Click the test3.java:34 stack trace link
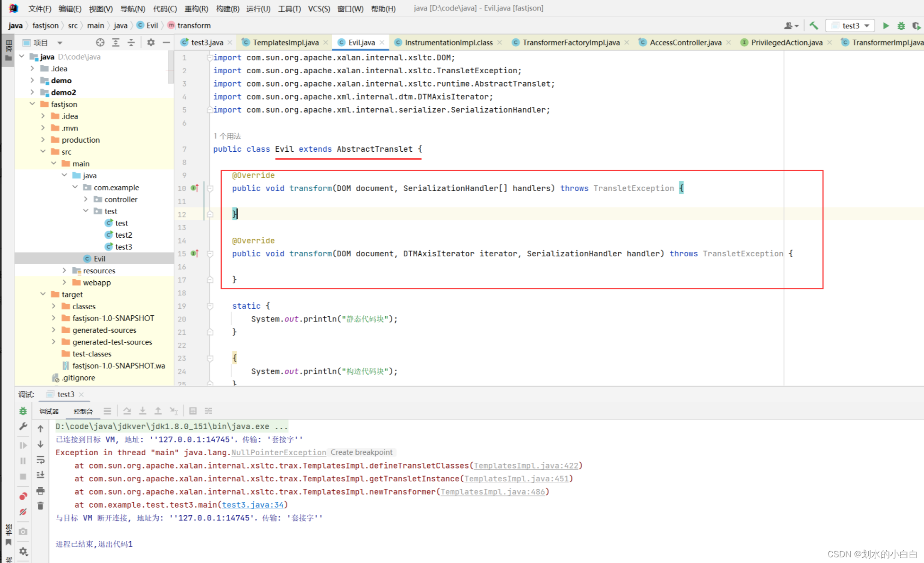The image size is (924, 563). pyautogui.click(x=252, y=505)
